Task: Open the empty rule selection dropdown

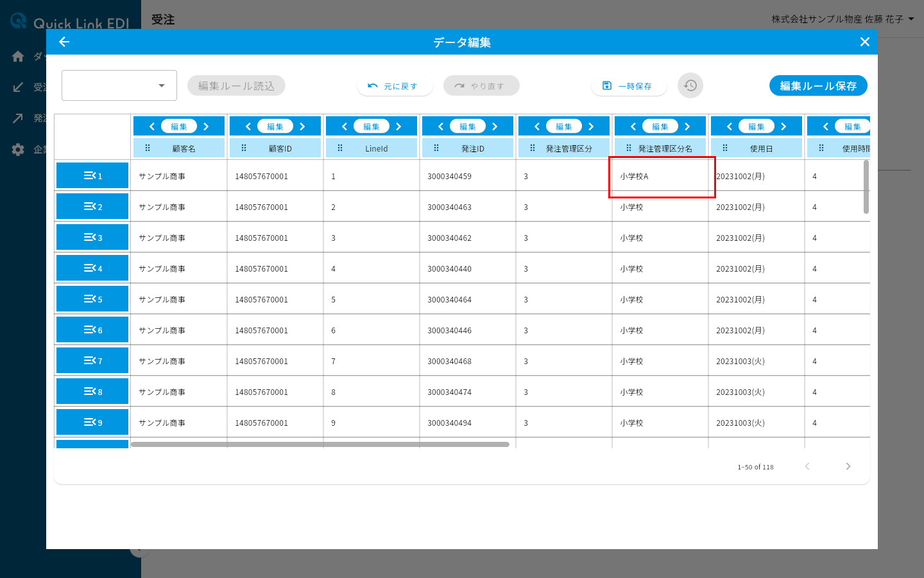Action: 119,85
